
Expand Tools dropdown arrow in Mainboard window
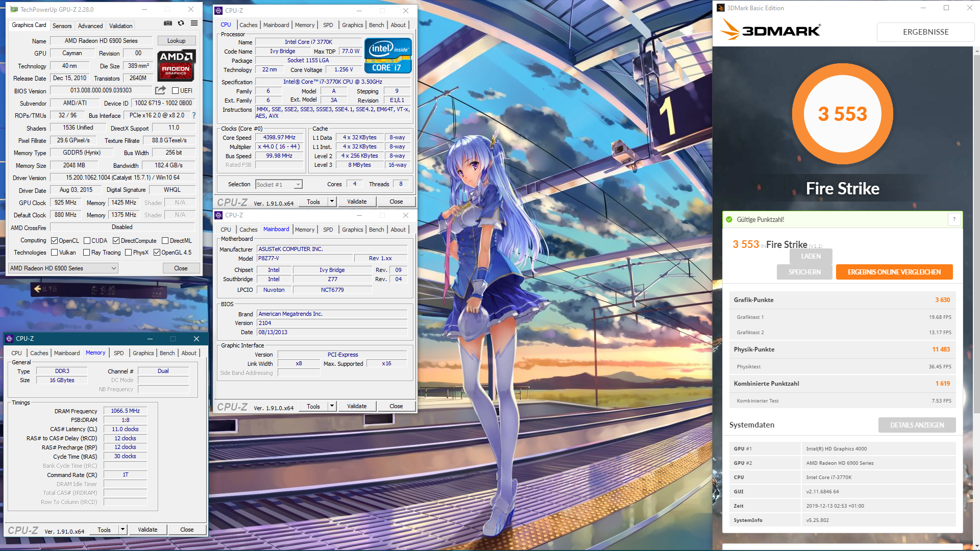coord(332,406)
